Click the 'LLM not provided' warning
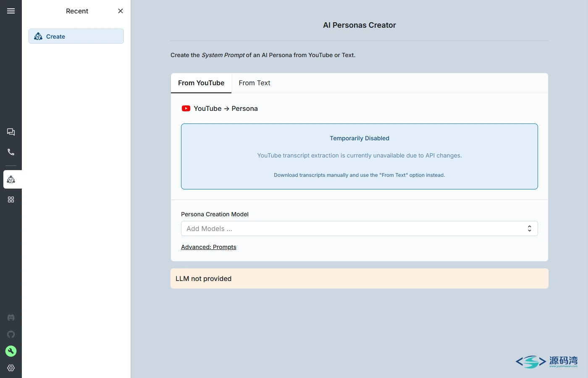Viewport: 588px width, 378px height. [360, 278]
